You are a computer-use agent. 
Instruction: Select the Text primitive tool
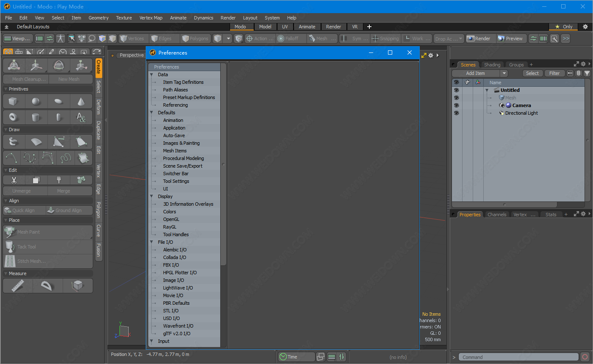(81, 117)
